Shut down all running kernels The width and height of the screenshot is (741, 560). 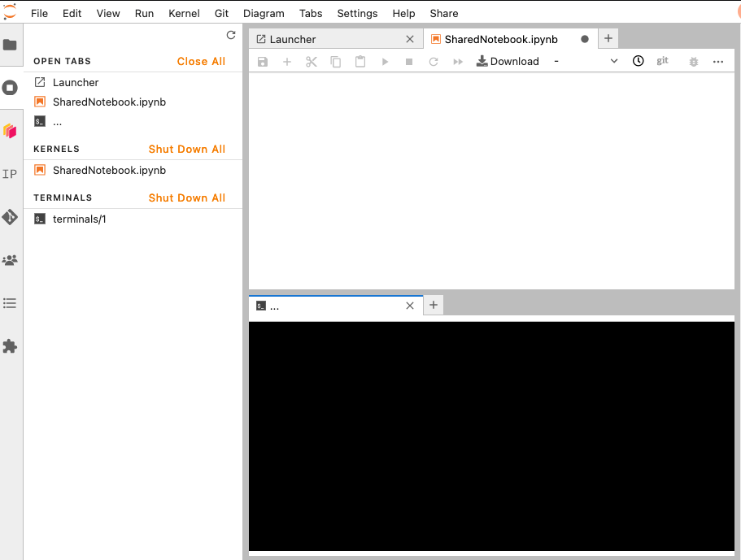pyautogui.click(x=186, y=149)
